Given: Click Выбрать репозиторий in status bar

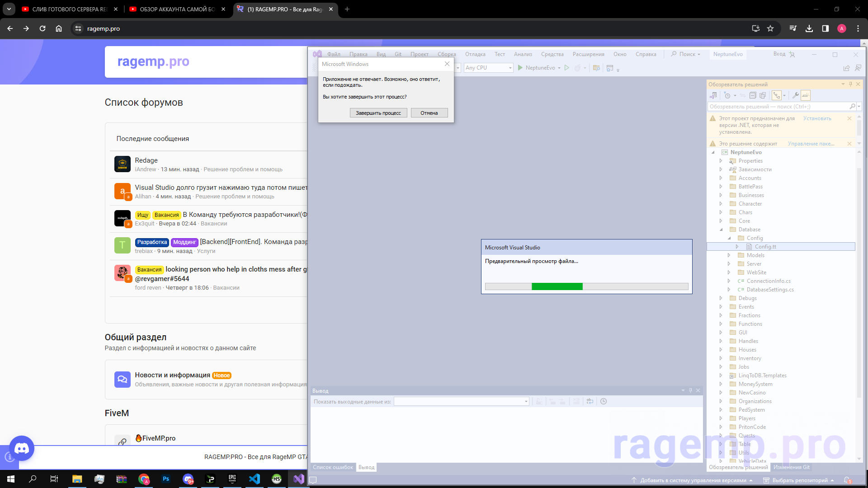Looking at the screenshot, I should pyautogui.click(x=799, y=480).
